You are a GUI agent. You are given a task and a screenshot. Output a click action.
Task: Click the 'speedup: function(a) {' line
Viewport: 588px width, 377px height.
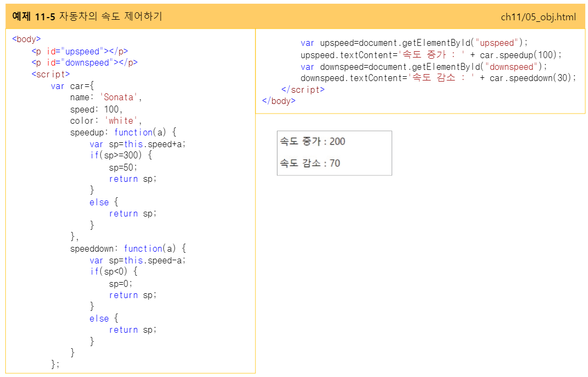(123, 132)
